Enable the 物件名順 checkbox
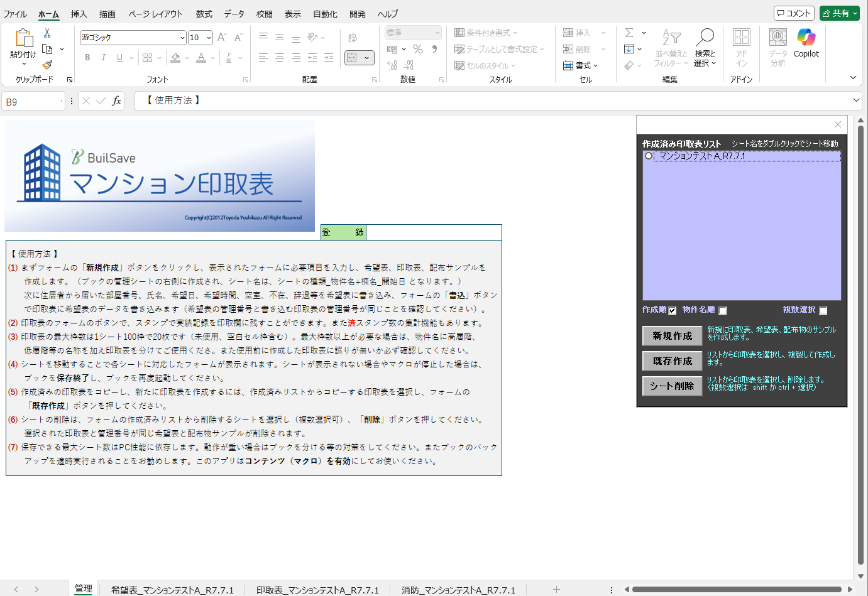Image resolution: width=868 pixels, height=596 pixels. 723,310
